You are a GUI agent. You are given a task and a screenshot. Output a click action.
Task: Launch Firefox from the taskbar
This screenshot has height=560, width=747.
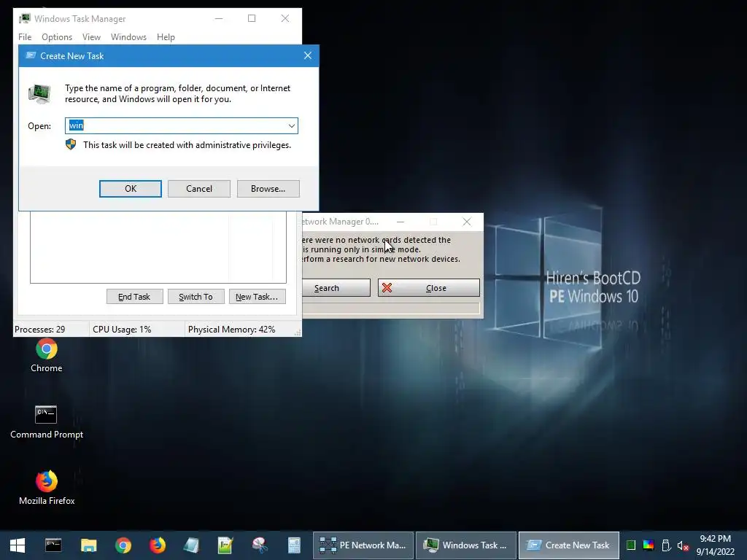tap(158, 545)
